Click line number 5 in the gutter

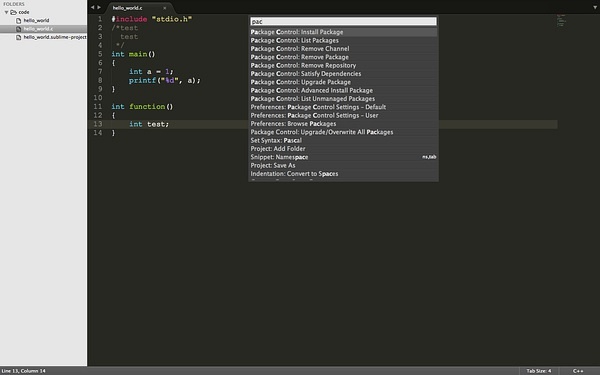pos(100,54)
